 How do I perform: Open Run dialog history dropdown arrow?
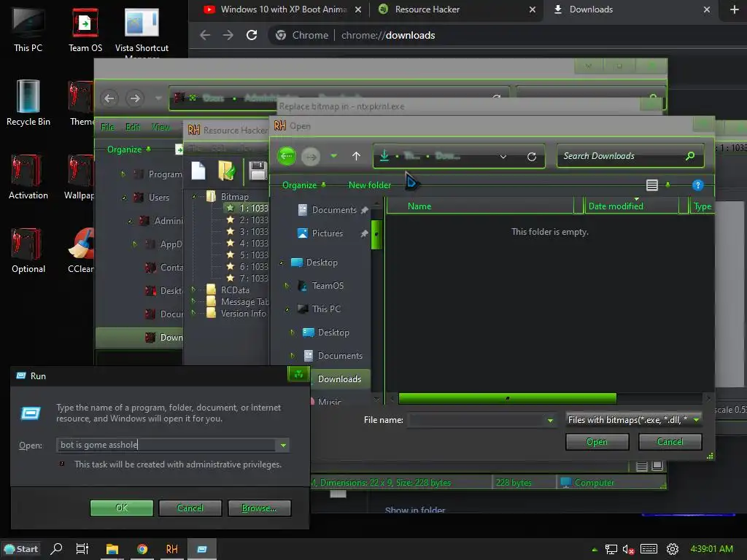[x=284, y=446]
